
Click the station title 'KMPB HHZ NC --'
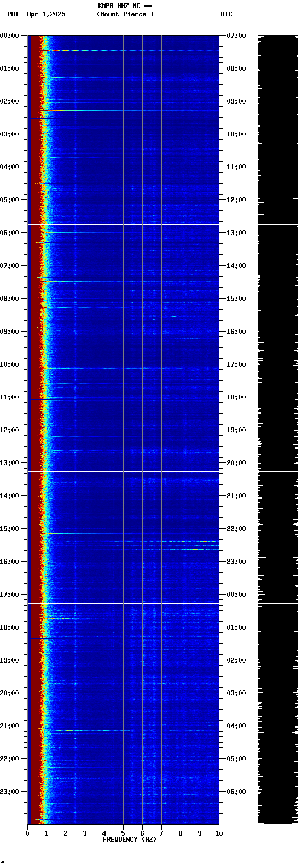(125, 6)
